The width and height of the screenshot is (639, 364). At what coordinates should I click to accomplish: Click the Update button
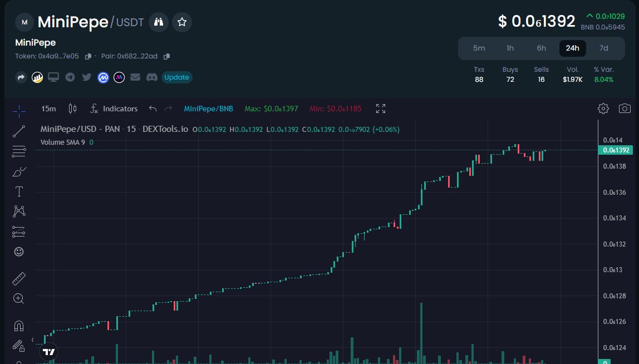tap(176, 77)
